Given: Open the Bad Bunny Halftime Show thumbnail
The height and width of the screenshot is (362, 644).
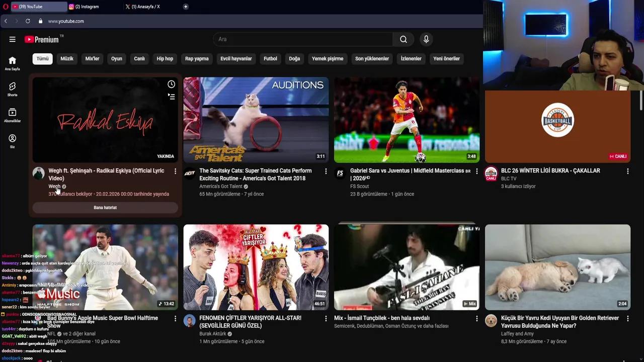Looking at the screenshot, I should (x=105, y=267).
